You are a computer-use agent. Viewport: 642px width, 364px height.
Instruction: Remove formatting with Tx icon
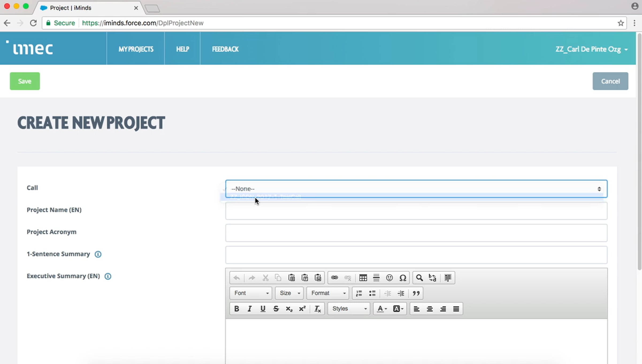tap(318, 309)
